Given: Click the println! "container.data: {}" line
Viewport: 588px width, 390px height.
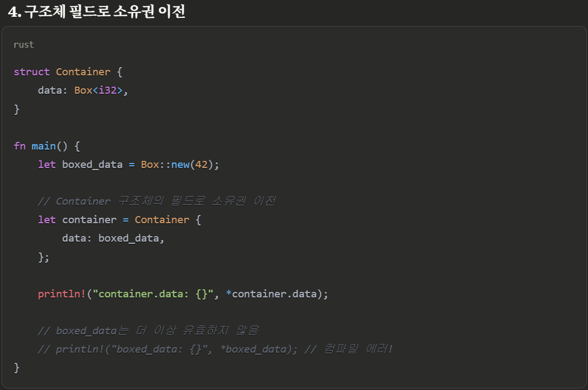Looking at the screenshot, I should (183, 294).
